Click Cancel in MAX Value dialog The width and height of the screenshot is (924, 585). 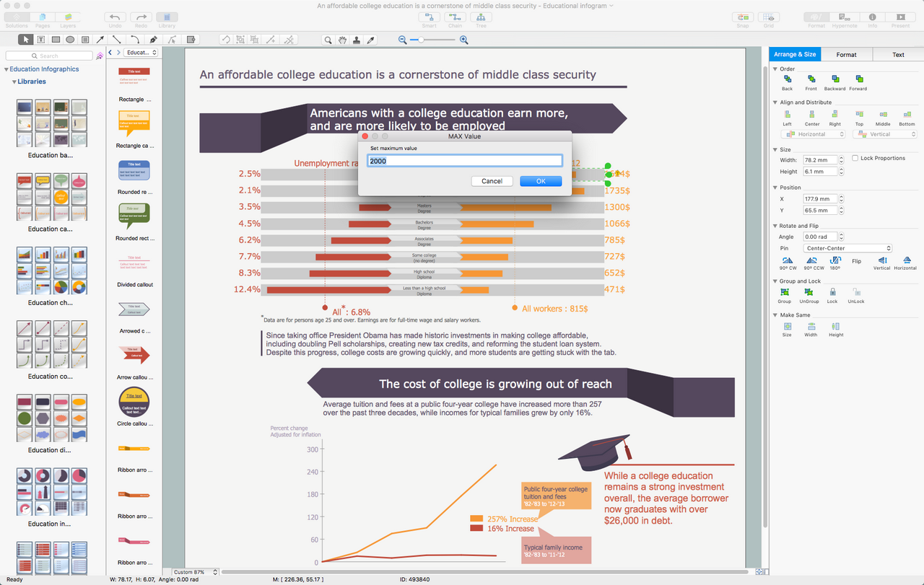coord(492,181)
